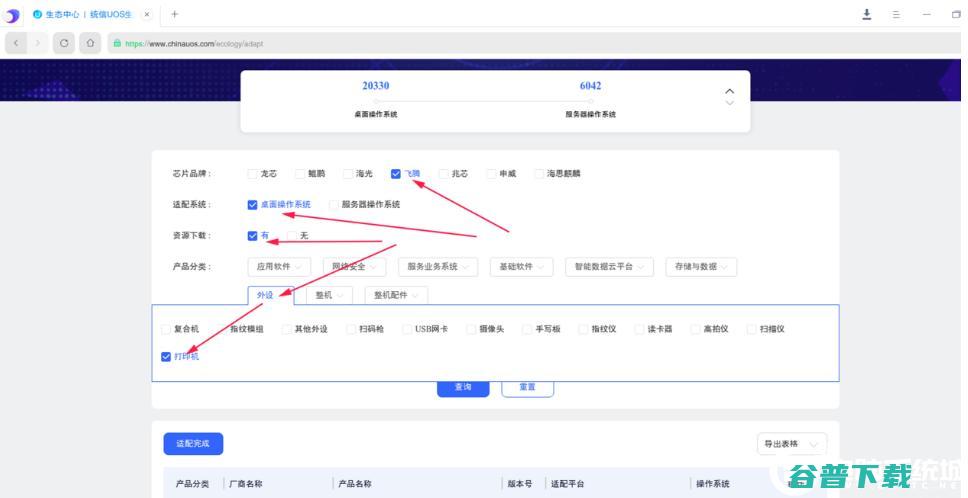Click the 厂商名称 table column header
Screen dimensions: 968x498
click(x=245, y=484)
